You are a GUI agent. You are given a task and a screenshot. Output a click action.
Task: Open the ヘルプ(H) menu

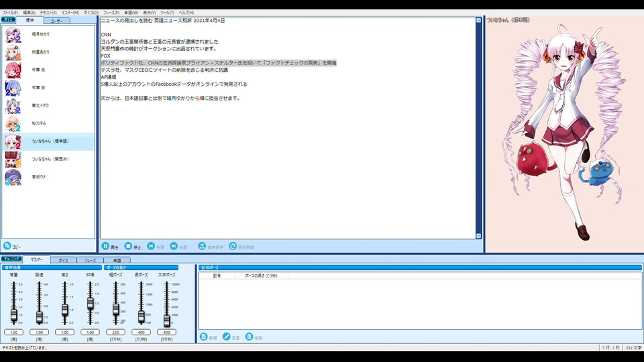tap(186, 13)
